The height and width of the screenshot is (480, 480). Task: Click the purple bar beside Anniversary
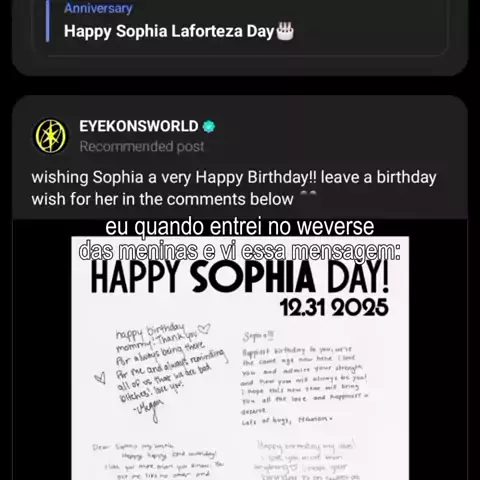click(x=47, y=21)
